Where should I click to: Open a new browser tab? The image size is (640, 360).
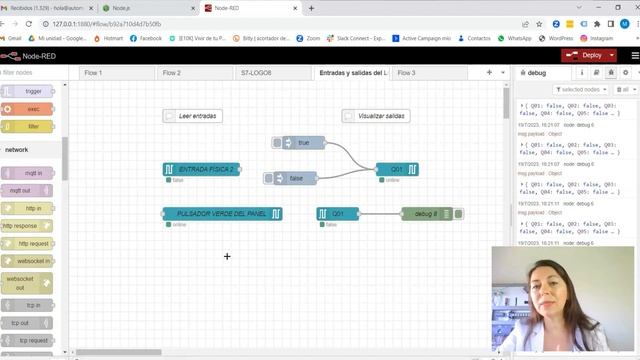point(311,8)
